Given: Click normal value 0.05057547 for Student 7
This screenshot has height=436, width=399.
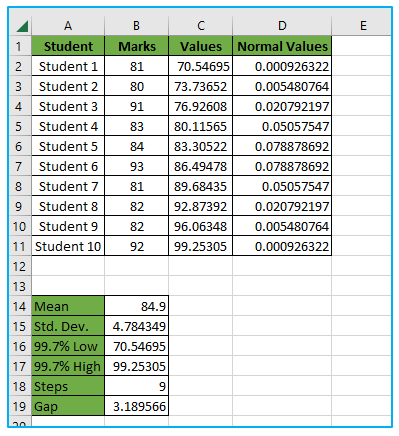Looking at the screenshot, I should (x=282, y=186).
